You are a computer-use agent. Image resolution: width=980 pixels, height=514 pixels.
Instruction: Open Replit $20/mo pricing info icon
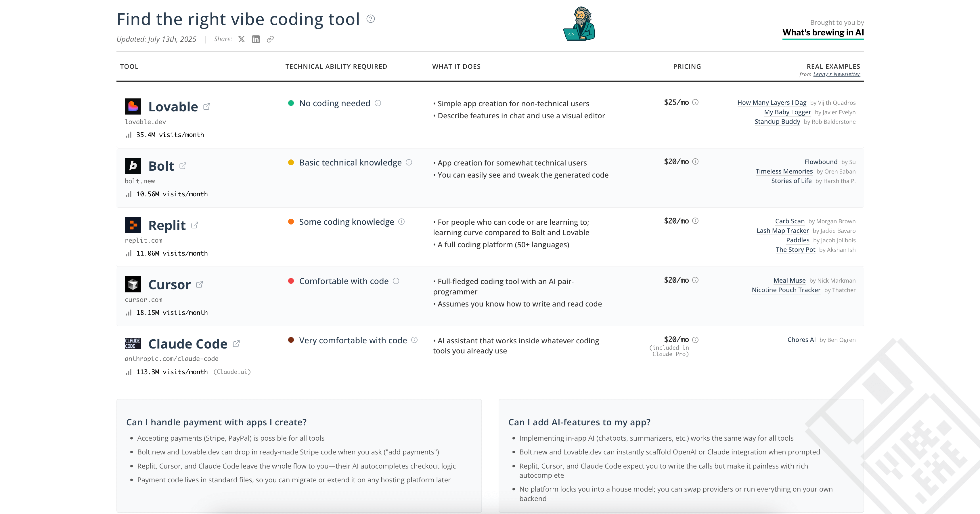(695, 221)
